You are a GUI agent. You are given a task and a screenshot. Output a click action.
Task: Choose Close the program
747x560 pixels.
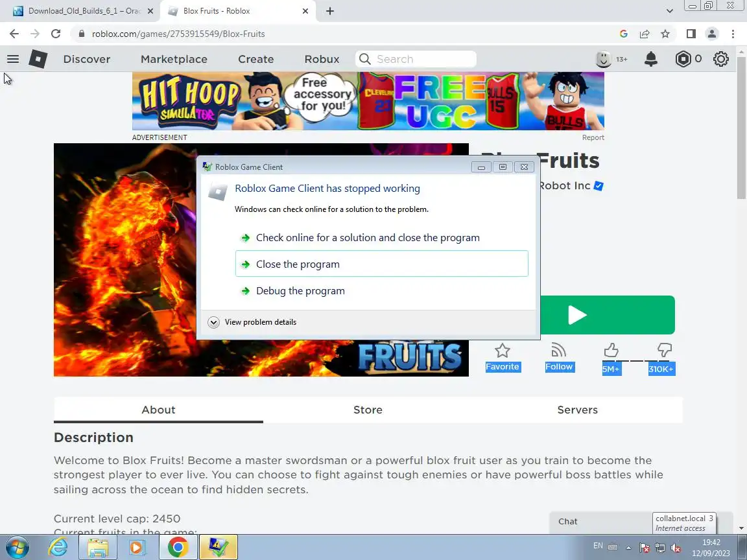381,264
